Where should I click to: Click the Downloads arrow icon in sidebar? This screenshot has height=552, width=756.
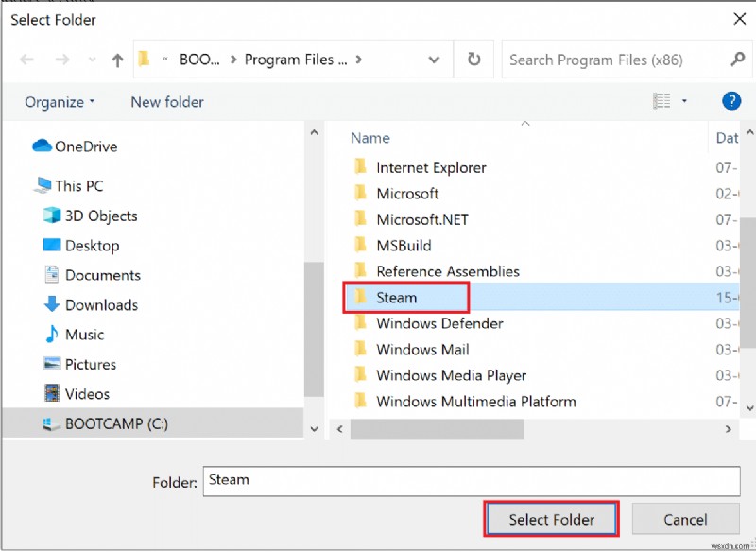point(52,304)
